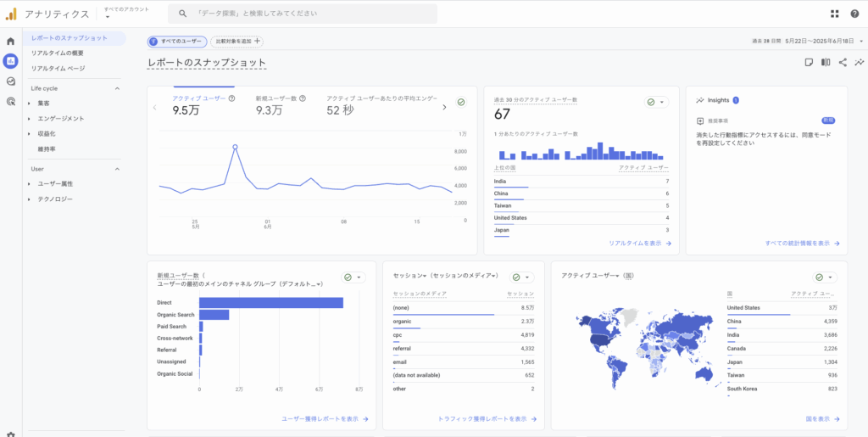868x437 pixels.
Task: Open the Insights sparkline icon in report header
Action: (859, 62)
